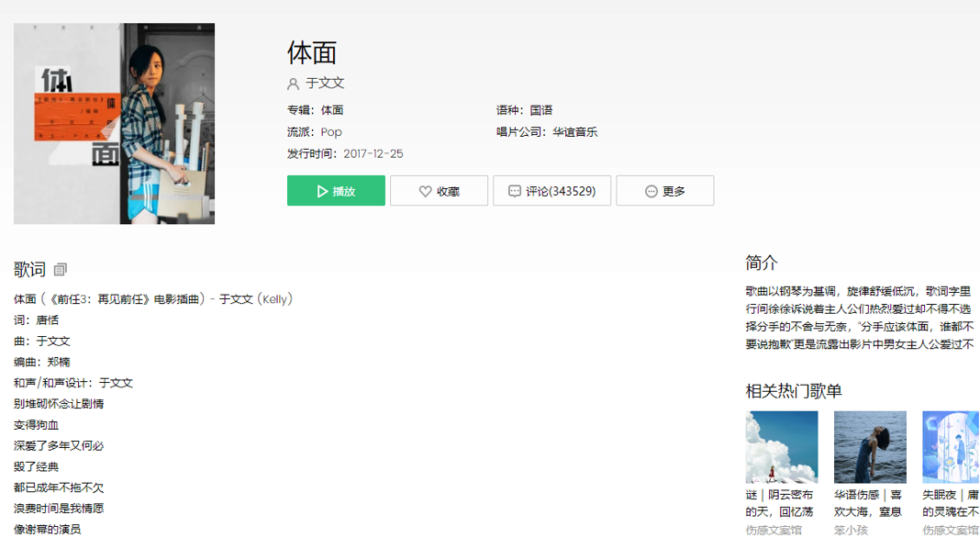This screenshot has width=980, height=549.
Task: Open the 失眠夜 playlist thumbnail
Action: click(951, 447)
